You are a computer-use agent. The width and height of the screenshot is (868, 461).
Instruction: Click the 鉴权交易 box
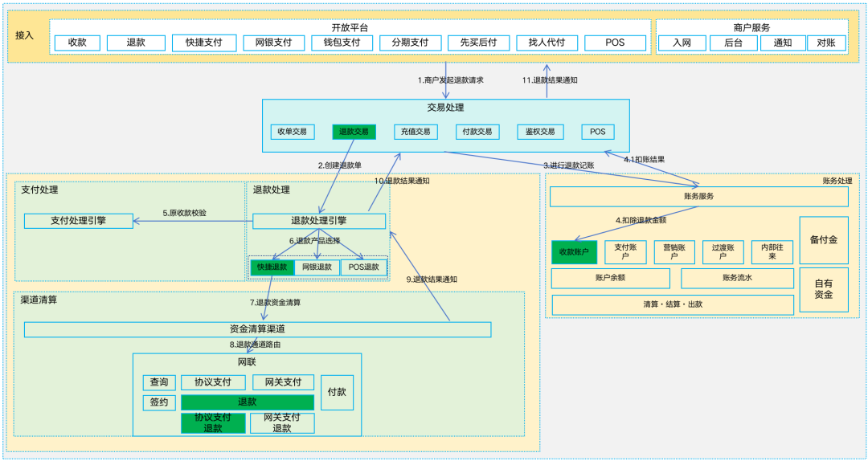[x=540, y=132]
